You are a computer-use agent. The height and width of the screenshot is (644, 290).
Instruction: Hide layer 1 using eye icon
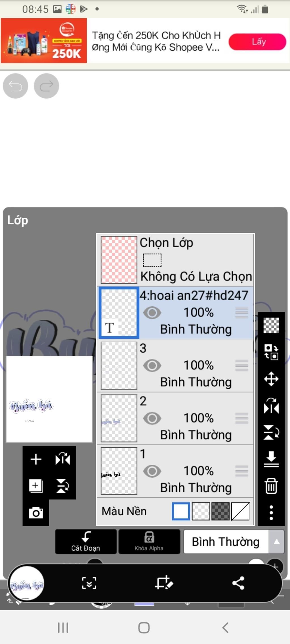point(152,471)
